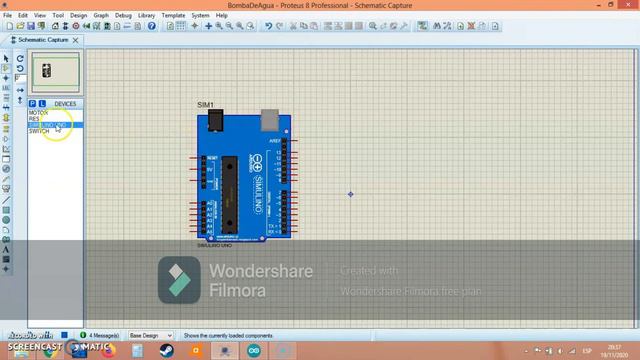Select SIMULINO UNO in the devices list
This screenshot has width=640, height=360.
point(56,125)
